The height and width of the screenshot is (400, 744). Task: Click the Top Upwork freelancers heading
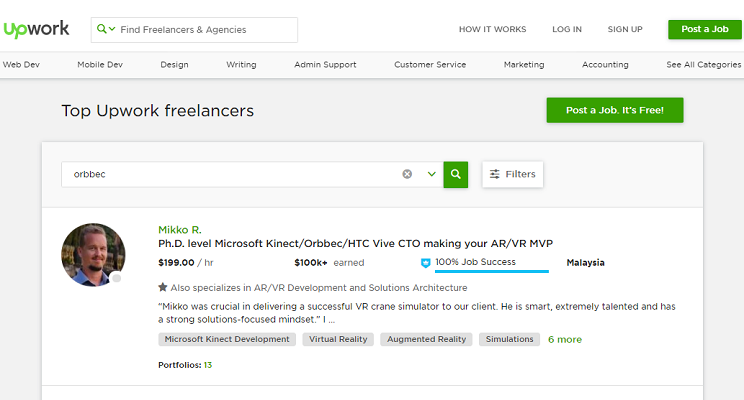coord(158,111)
